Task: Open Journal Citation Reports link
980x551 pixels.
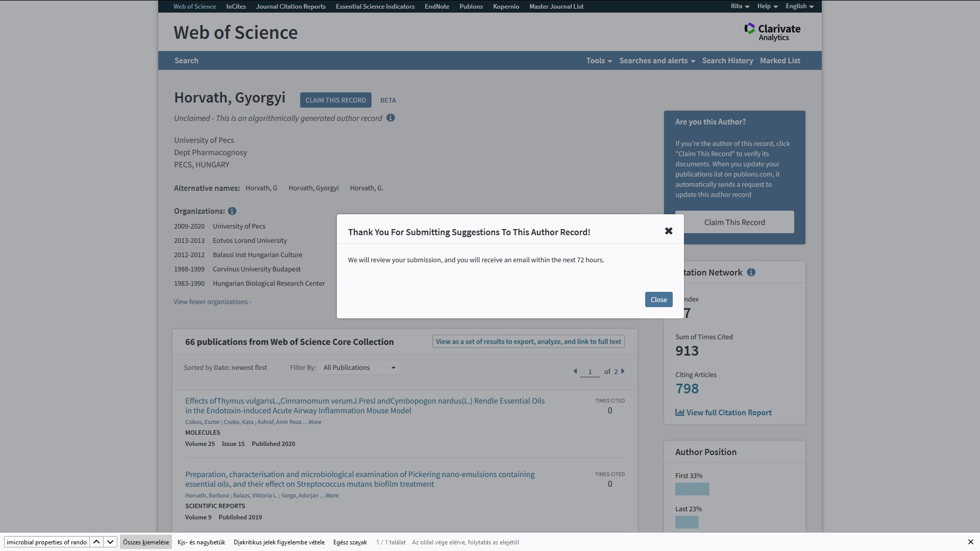Action: pos(290,6)
